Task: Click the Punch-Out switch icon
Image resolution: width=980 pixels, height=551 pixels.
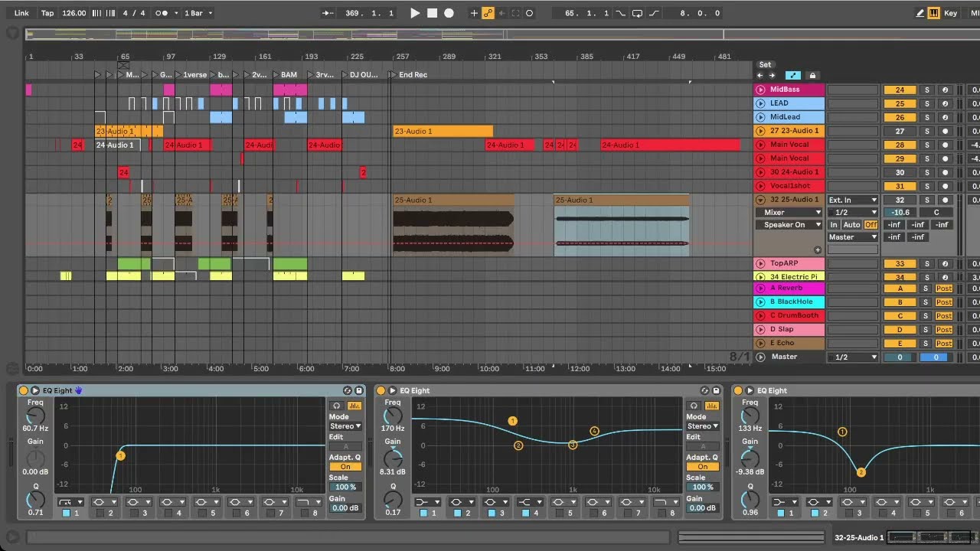Action: click(x=653, y=13)
